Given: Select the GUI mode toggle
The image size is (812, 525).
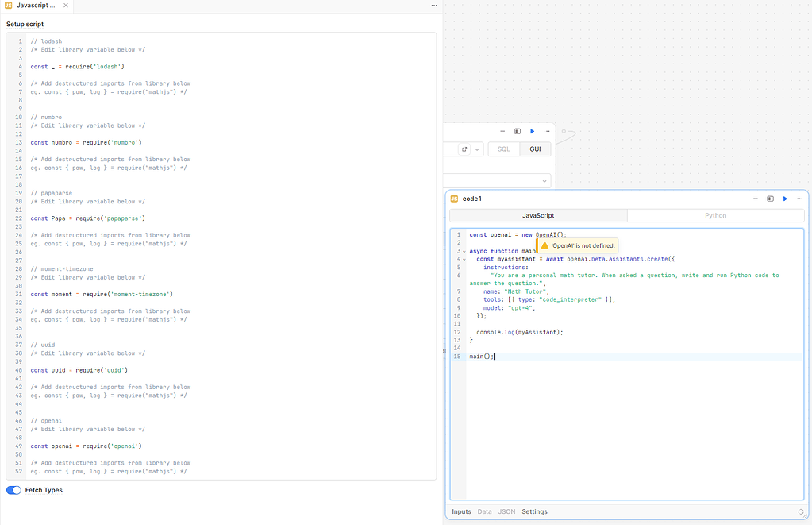Looking at the screenshot, I should tap(535, 149).
